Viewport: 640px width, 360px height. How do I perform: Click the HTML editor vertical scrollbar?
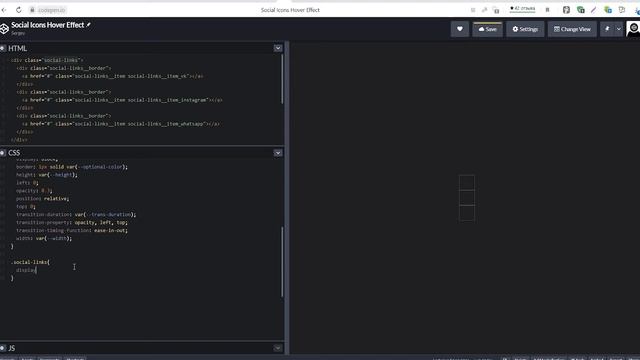(282, 79)
